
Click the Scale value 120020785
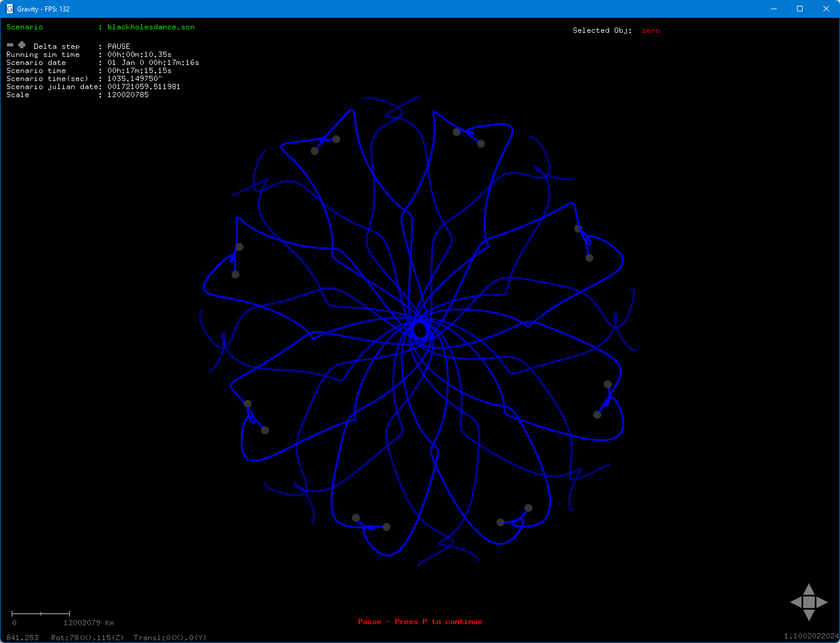click(128, 95)
